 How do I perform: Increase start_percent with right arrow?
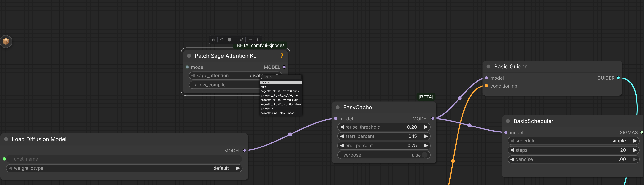426,136
